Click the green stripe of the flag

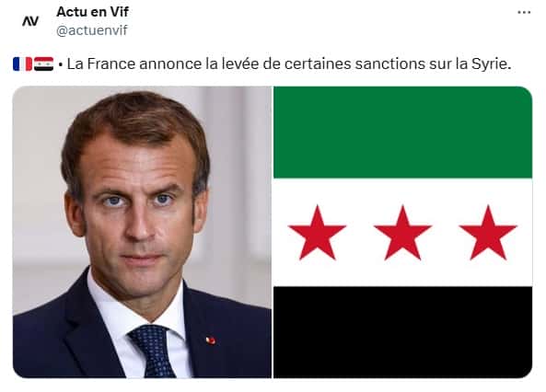403,133
